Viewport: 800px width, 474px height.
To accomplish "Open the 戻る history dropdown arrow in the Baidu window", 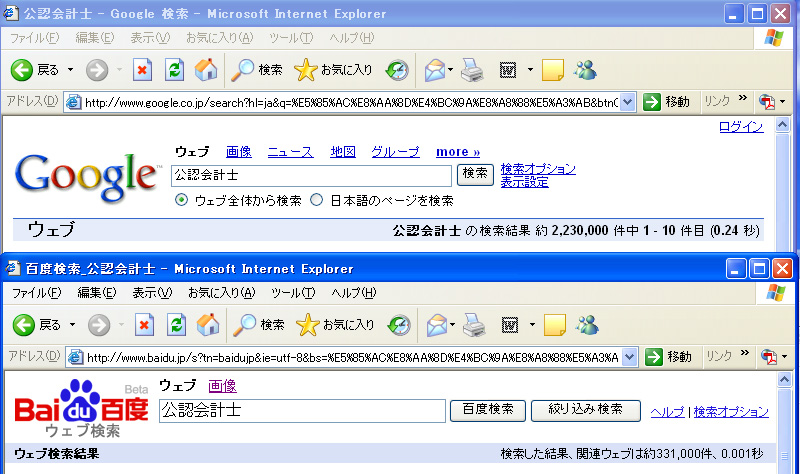I will 70,325.
